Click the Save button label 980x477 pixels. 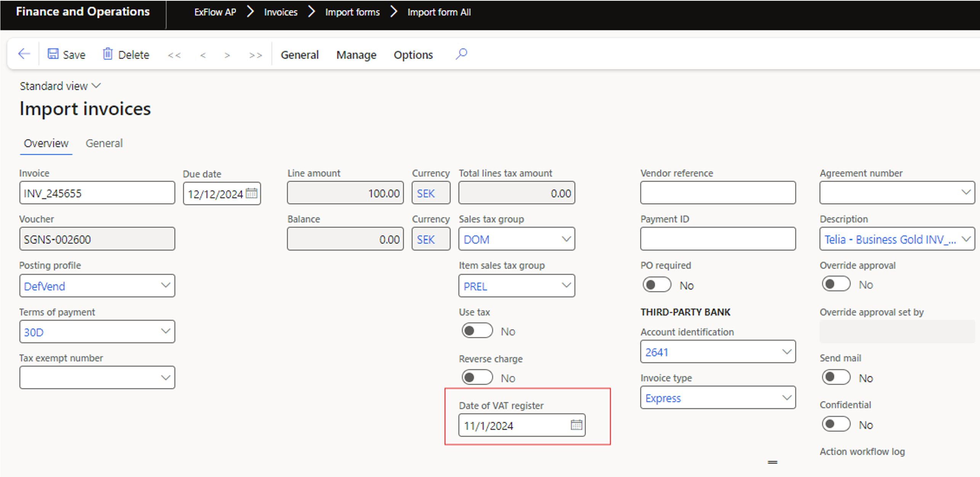tap(74, 55)
